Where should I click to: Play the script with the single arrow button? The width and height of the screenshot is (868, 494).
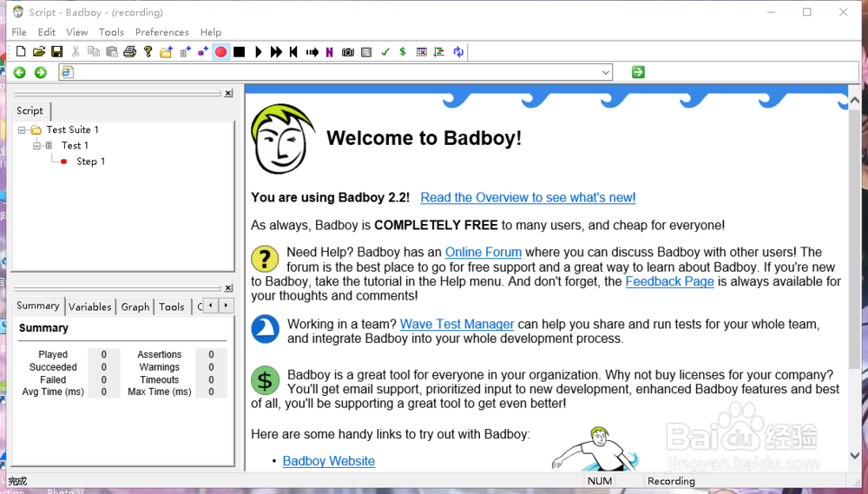coord(258,52)
